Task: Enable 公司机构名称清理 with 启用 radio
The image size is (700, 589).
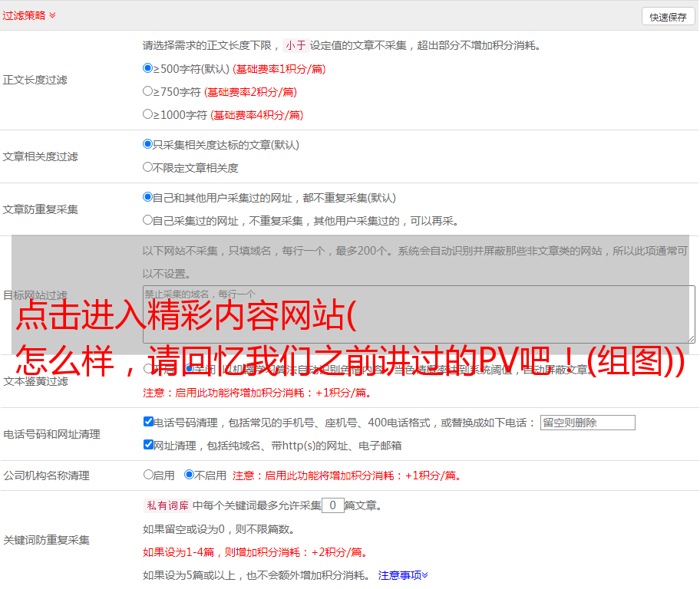Action: pyautogui.click(x=148, y=475)
